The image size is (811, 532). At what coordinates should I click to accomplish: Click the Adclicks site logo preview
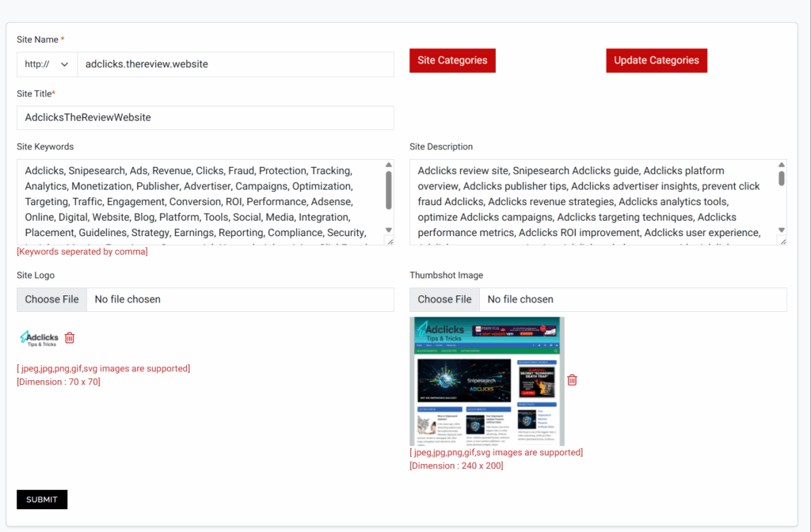[38, 338]
